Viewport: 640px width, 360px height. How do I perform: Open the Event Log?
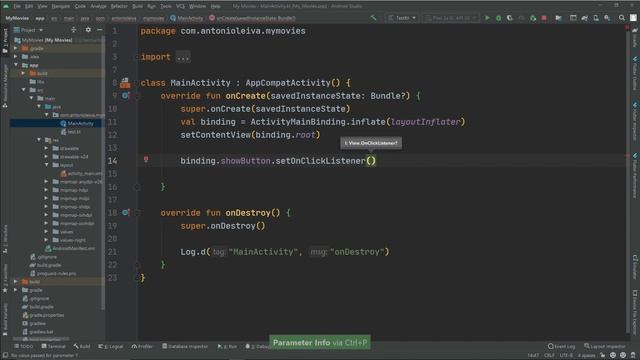tap(561, 346)
